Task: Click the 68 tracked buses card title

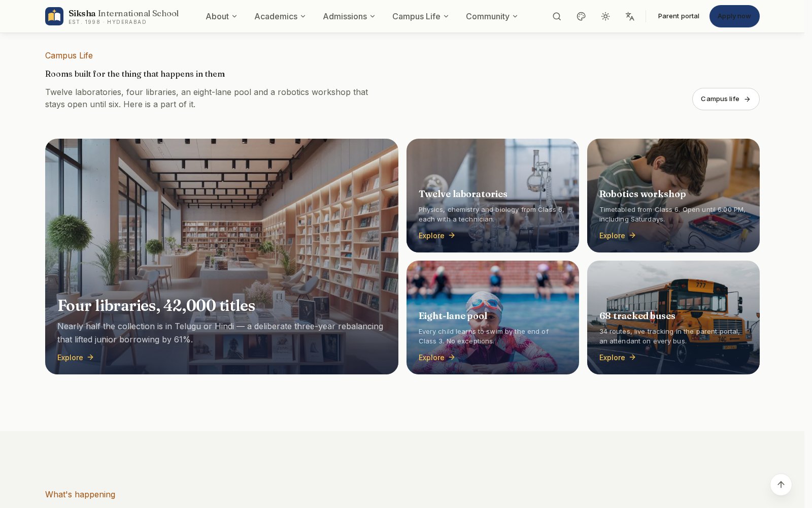Action: coord(637,316)
